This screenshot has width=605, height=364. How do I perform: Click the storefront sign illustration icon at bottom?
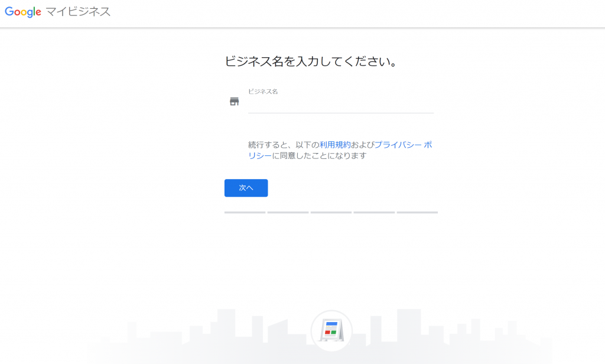click(331, 331)
